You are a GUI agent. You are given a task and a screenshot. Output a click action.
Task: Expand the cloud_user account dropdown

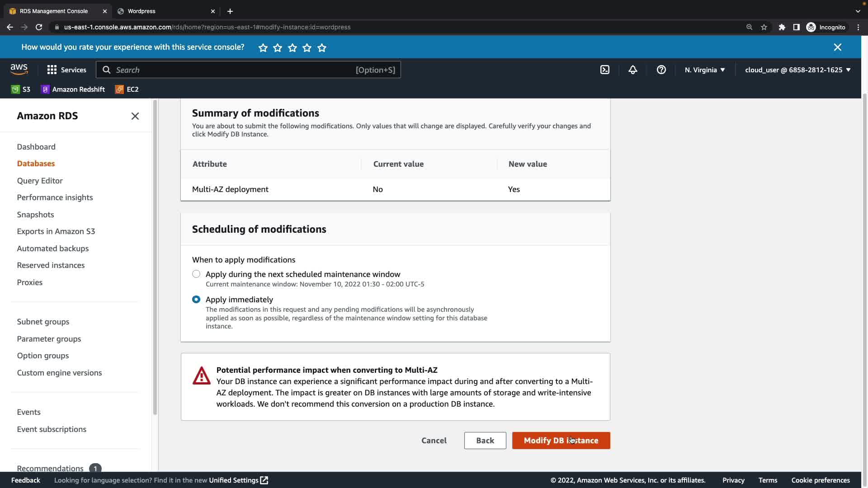coord(797,70)
